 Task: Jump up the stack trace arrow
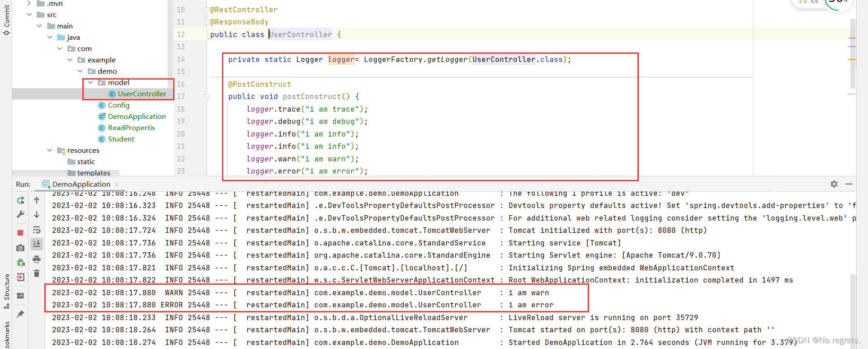click(37, 200)
